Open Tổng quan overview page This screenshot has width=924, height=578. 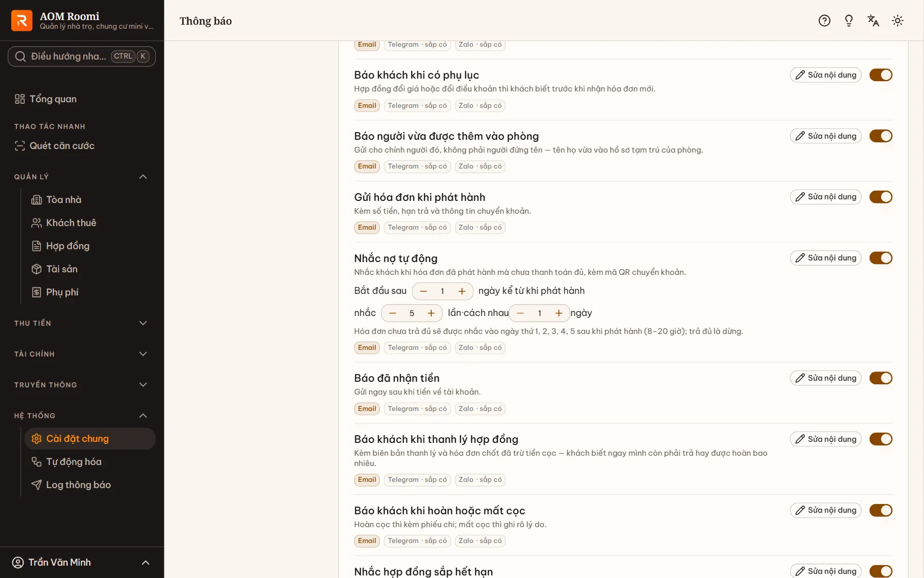pos(82,99)
